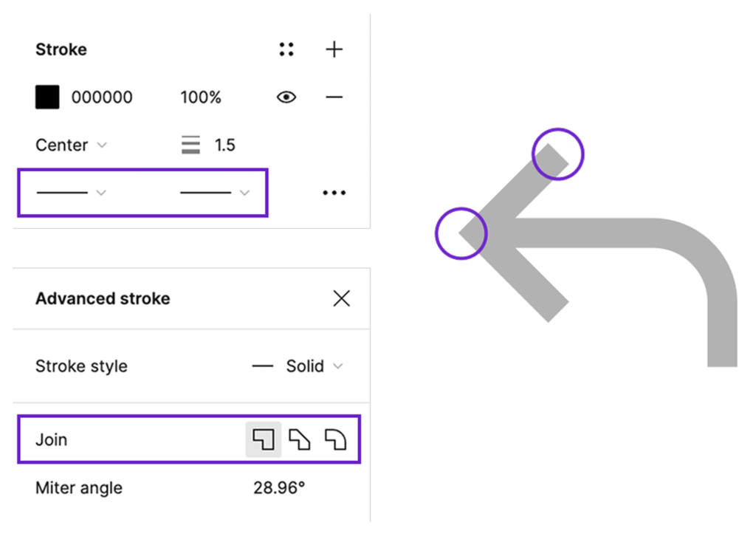
Task: Open stroke styles four-dot icon
Action: point(286,49)
